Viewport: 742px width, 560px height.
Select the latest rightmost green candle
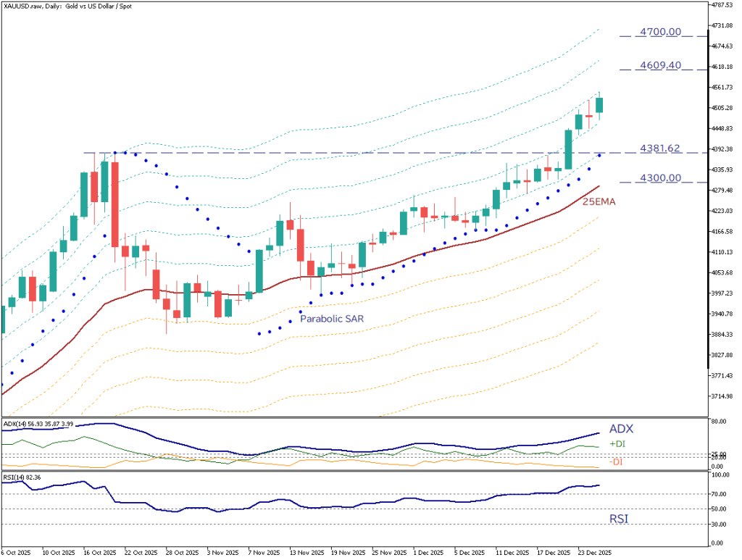coord(599,105)
